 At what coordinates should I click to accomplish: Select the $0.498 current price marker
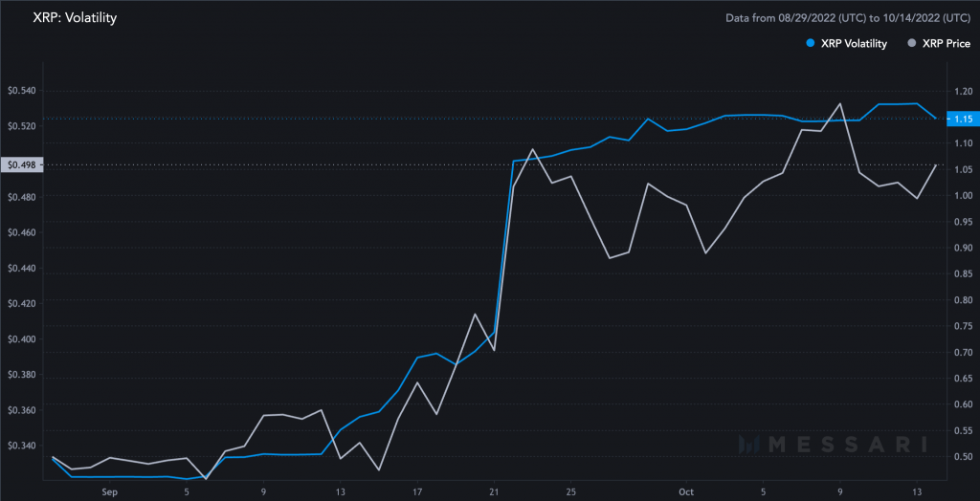point(21,164)
